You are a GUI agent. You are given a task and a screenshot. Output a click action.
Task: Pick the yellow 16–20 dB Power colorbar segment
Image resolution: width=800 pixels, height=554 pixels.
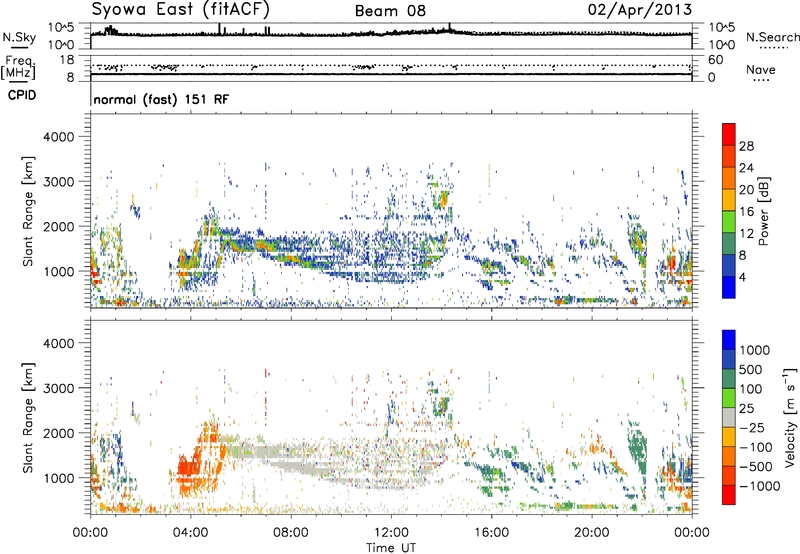pos(729,199)
